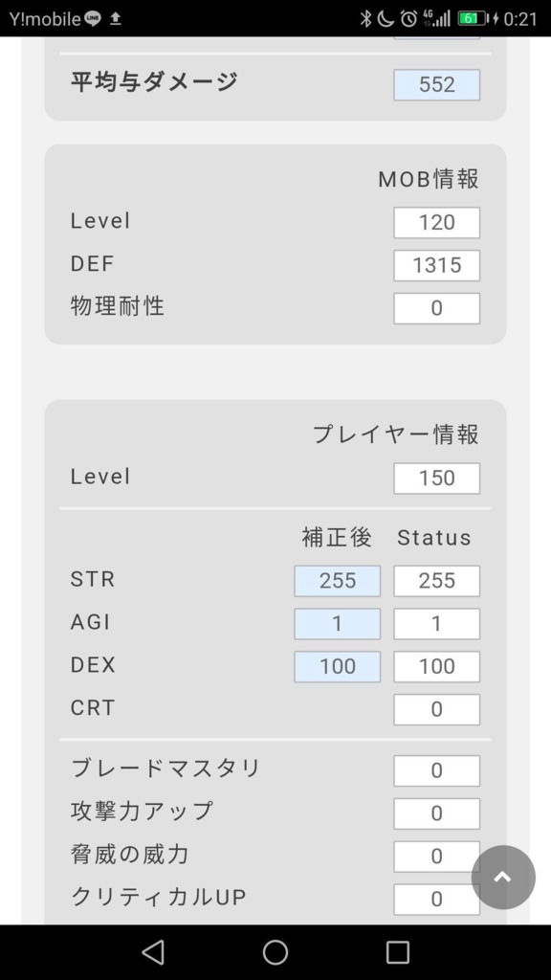551x980 pixels.
Task: Tap the LINE notification icon in status bar
Action: tap(93, 19)
